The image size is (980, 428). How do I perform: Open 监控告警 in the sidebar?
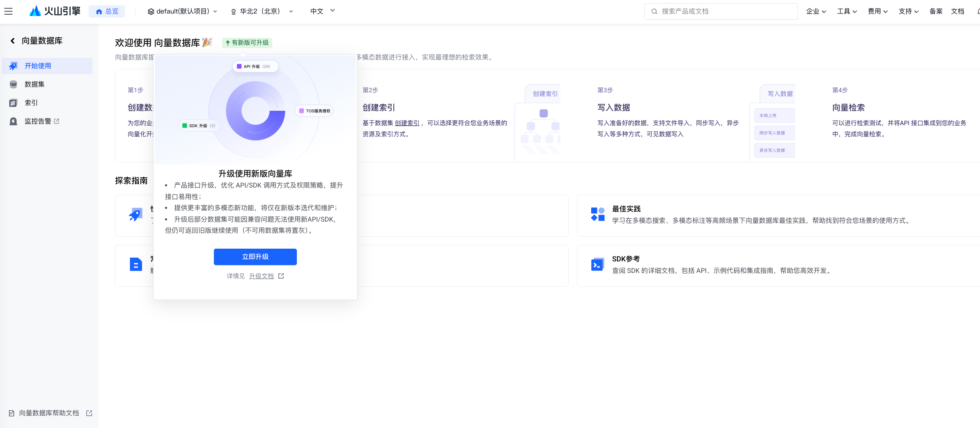[x=47, y=121]
